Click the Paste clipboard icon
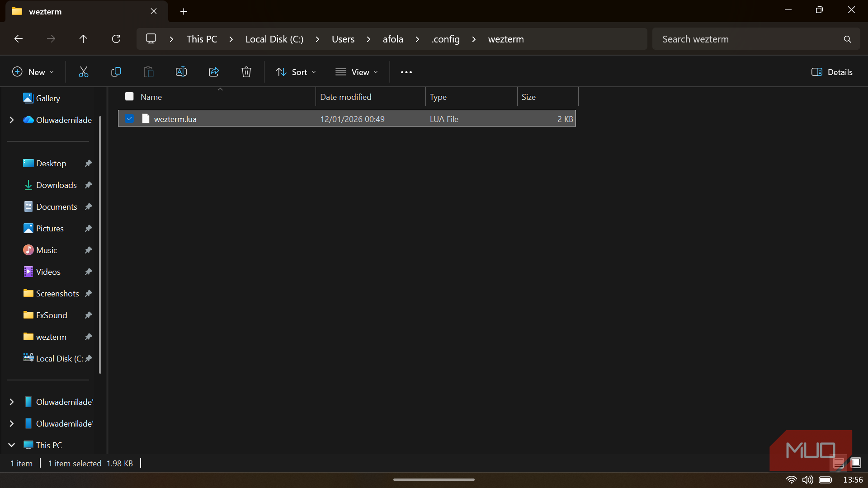This screenshot has height=488, width=868. click(149, 72)
